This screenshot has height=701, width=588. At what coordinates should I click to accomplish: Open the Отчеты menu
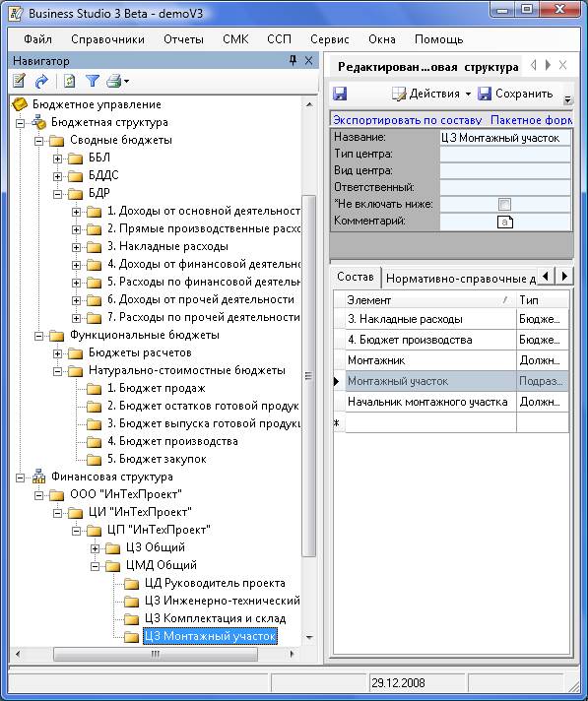click(x=183, y=39)
